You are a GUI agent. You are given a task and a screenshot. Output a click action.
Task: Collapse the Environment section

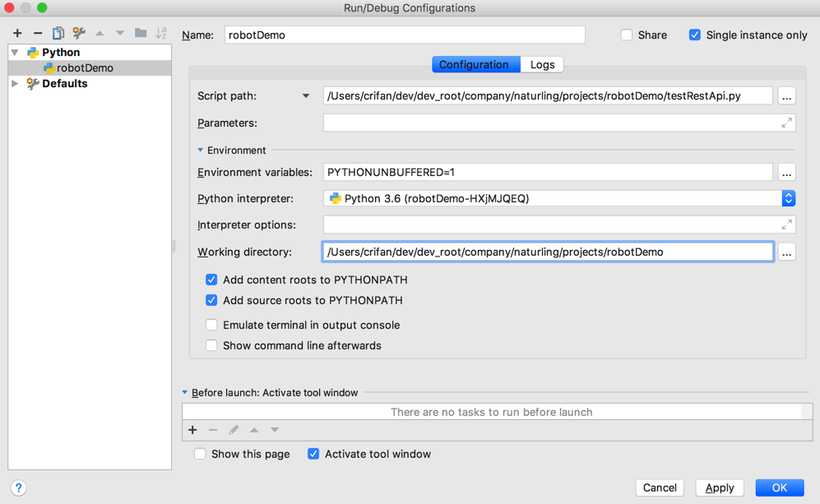point(200,150)
